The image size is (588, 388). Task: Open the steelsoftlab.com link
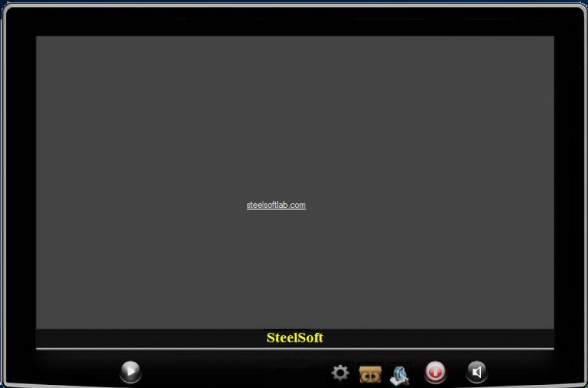[276, 205]
